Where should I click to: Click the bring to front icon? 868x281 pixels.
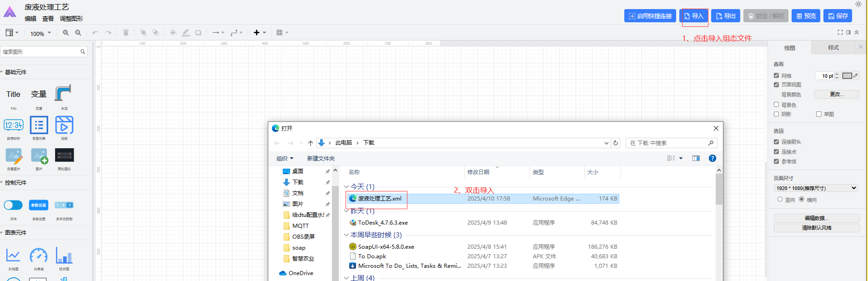143,33
